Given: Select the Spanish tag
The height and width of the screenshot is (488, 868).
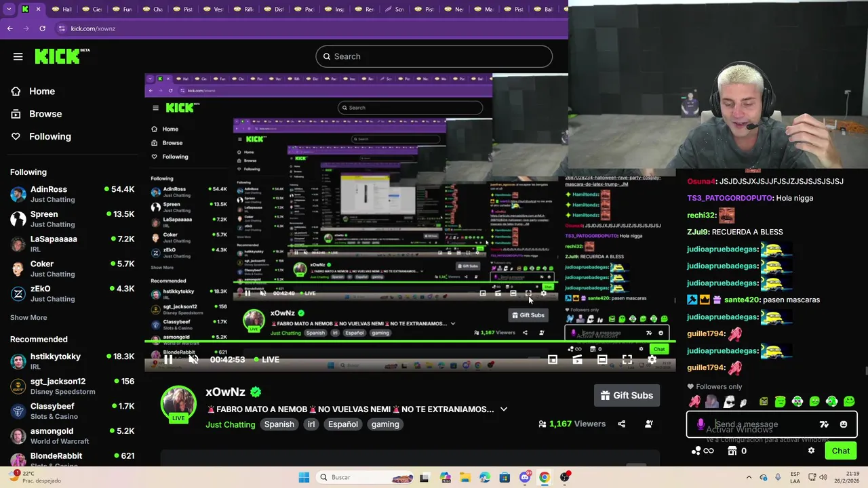Looking at the screenshot, I should (x=279, y=424).
